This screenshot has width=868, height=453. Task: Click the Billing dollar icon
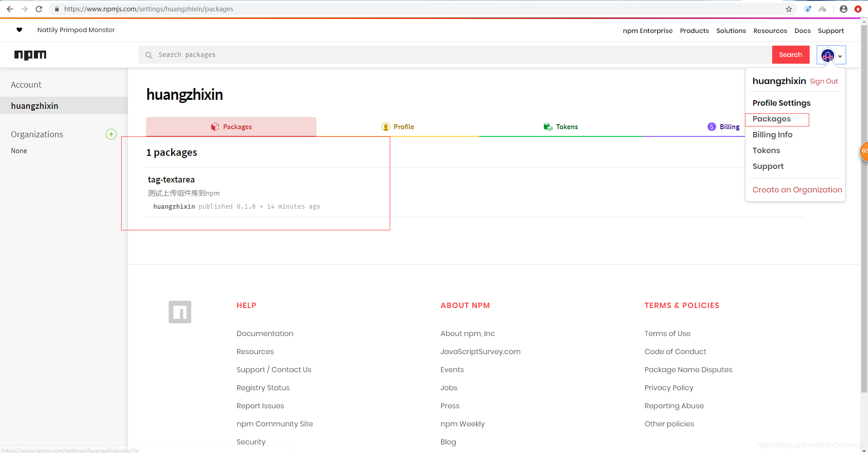pos(712,127)
